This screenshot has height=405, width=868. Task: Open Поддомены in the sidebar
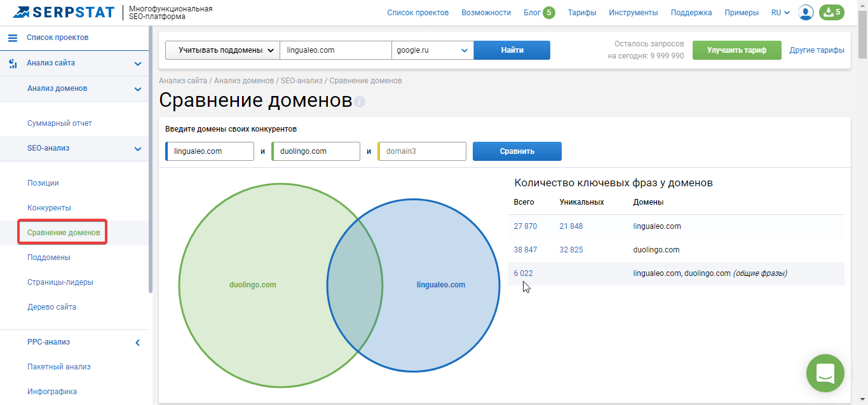(49, 257)
